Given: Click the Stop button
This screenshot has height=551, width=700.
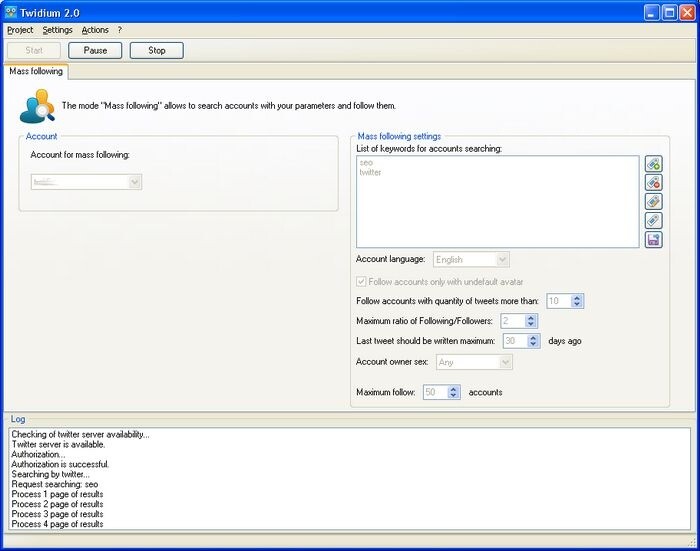Looking at the screenshot, I should point(157,50).
